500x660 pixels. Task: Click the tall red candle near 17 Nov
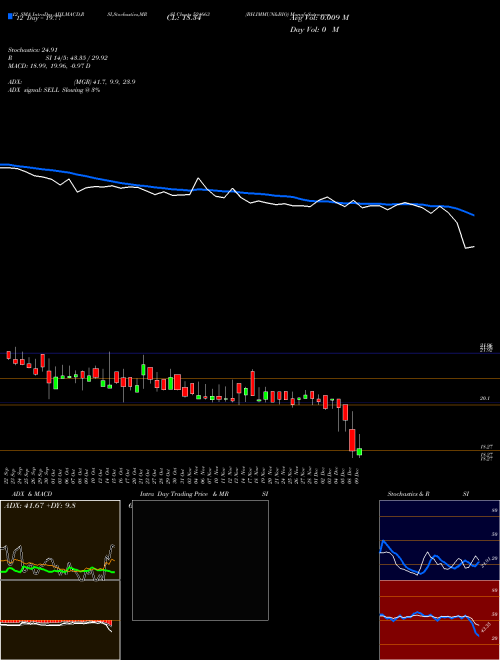pos(253,383)
